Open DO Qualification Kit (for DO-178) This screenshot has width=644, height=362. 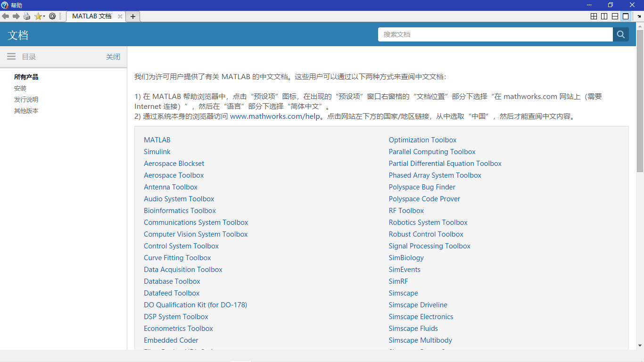point(196,305)
